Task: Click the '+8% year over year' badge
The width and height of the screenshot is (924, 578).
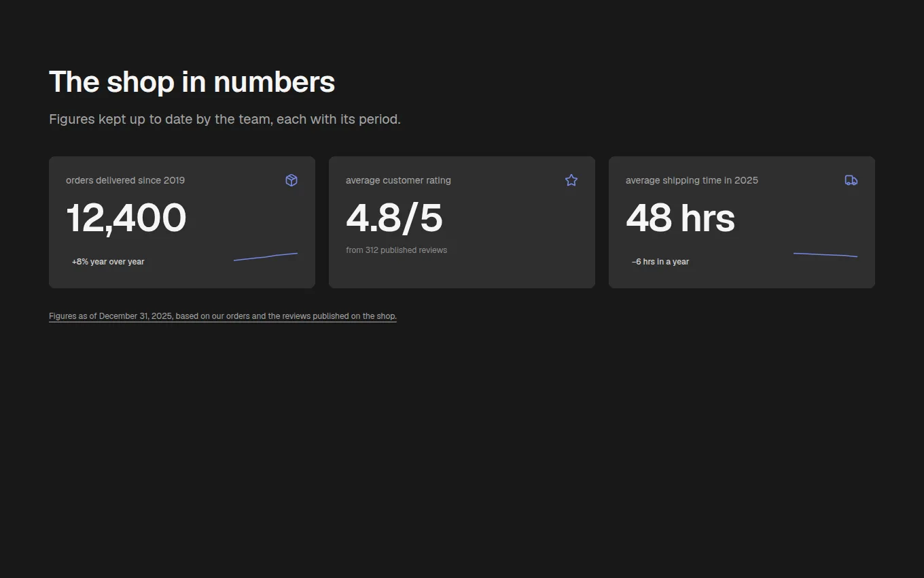Action: pyautogui.click(x=108, y=262)
